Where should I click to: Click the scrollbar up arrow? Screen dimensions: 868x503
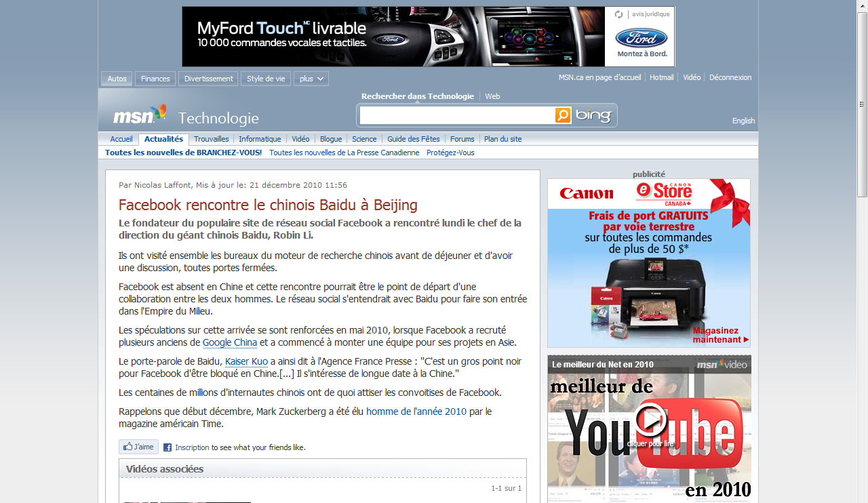pos(862,6)
